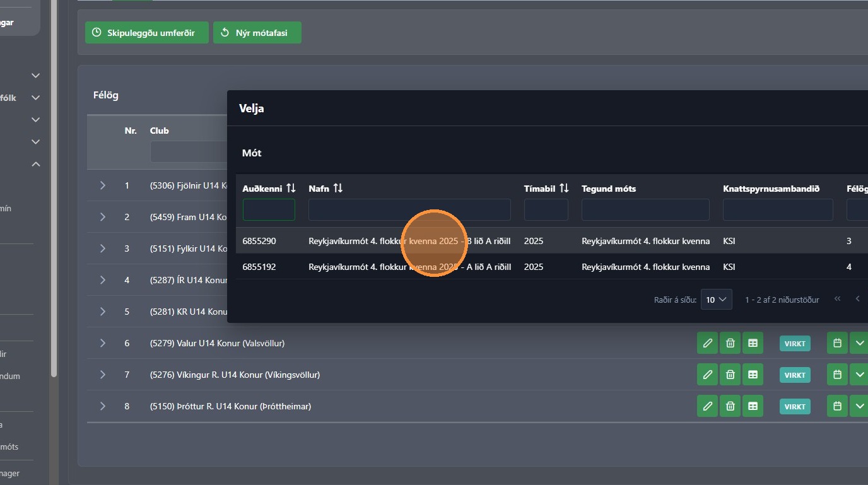Viewport: 868px width, 485px height.
Task: Click the calendar icon in the Valur row
Action: [837, 343]
